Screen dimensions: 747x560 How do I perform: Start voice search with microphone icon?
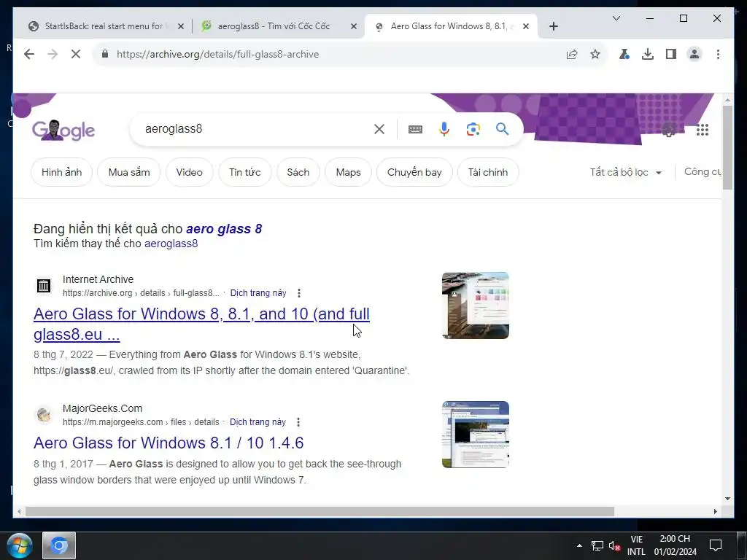pos(444,129)
